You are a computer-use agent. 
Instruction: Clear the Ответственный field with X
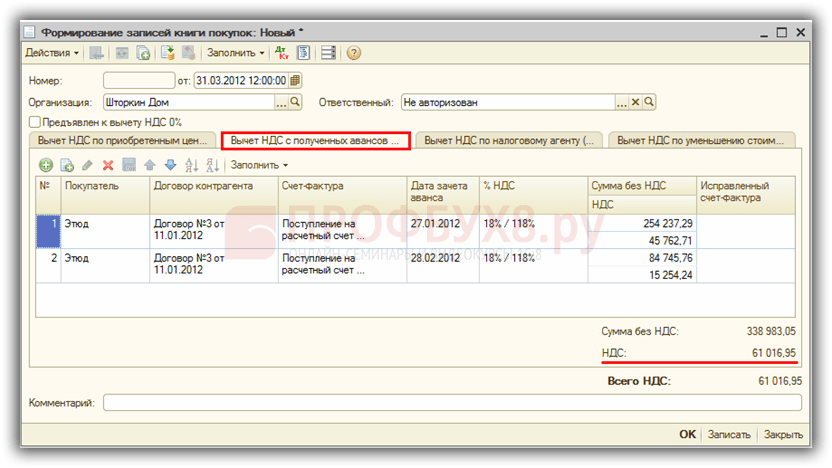click(x=635, y=102)
